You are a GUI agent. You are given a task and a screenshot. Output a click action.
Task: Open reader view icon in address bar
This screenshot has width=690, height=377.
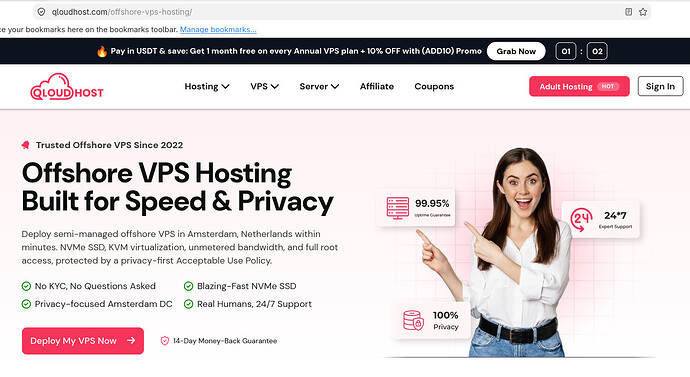(628, 12)
